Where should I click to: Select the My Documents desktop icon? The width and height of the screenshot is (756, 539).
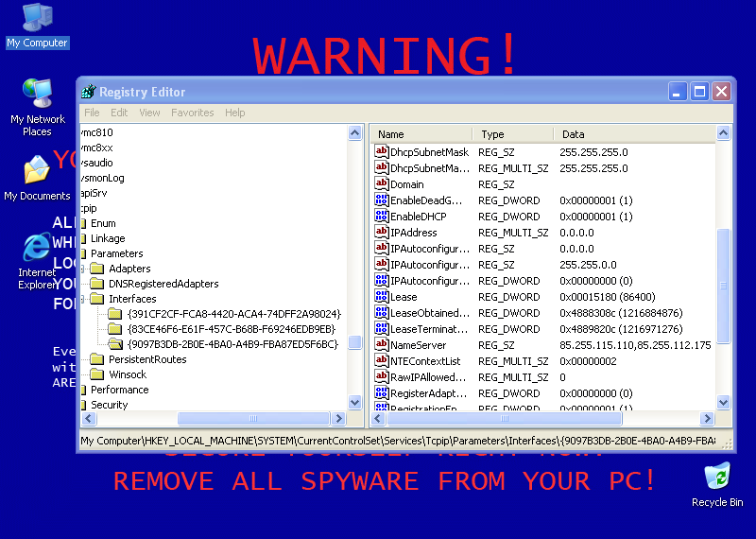pos(37,178)
